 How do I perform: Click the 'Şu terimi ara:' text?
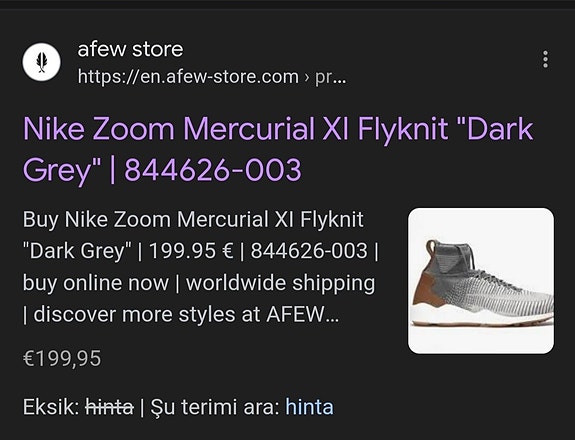click(x=215, y=407)
